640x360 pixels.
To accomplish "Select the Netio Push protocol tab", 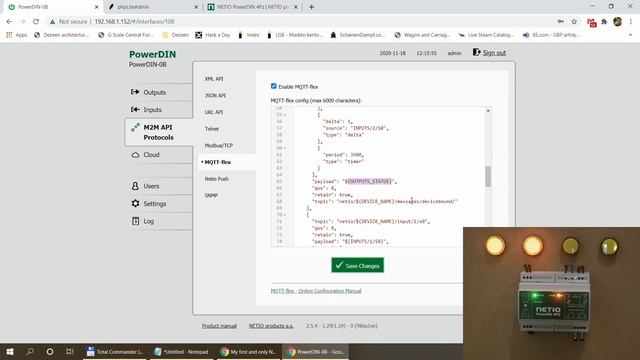I will 217,179.
